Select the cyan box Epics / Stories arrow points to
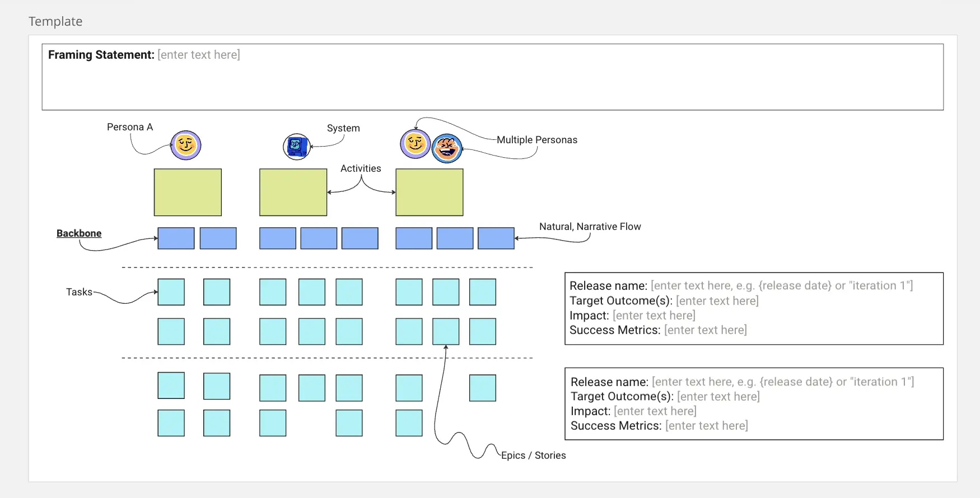Viewport: 980px width, 498px height. click(446, 331)
